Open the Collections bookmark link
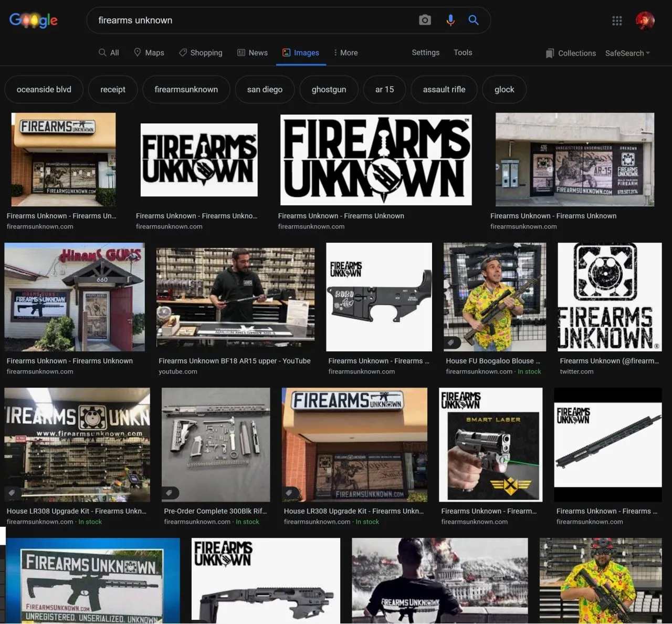672x624 pixels. 571,53
